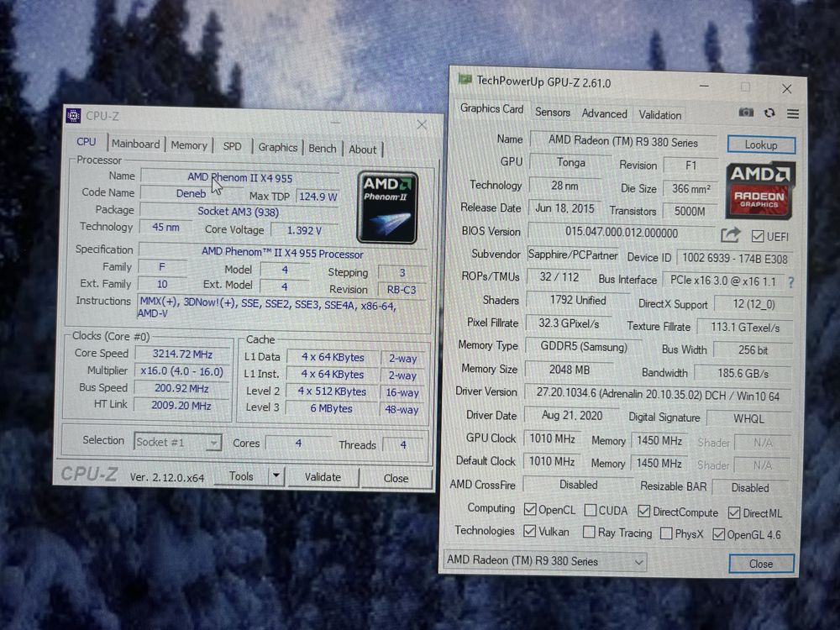Toggle the OpenGL 4.6 checkbox
The image size is (840, 630).
[x=718, y=534]
